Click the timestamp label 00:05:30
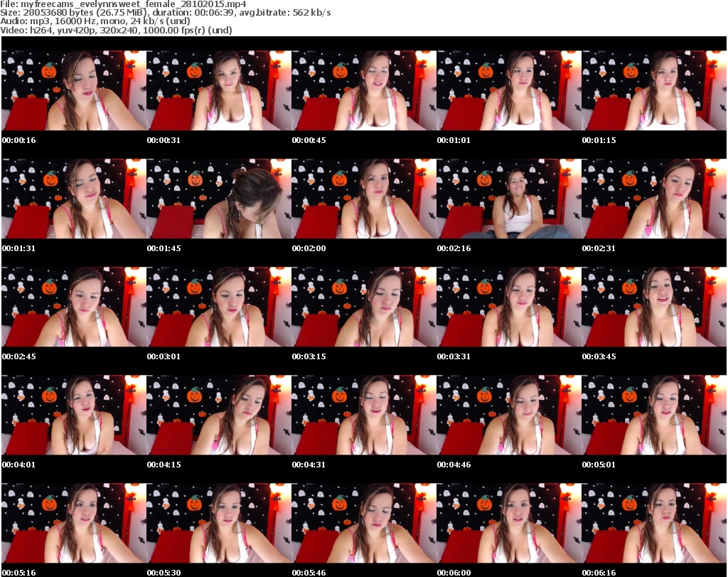 pyautogui.click(x=164, y=573)
